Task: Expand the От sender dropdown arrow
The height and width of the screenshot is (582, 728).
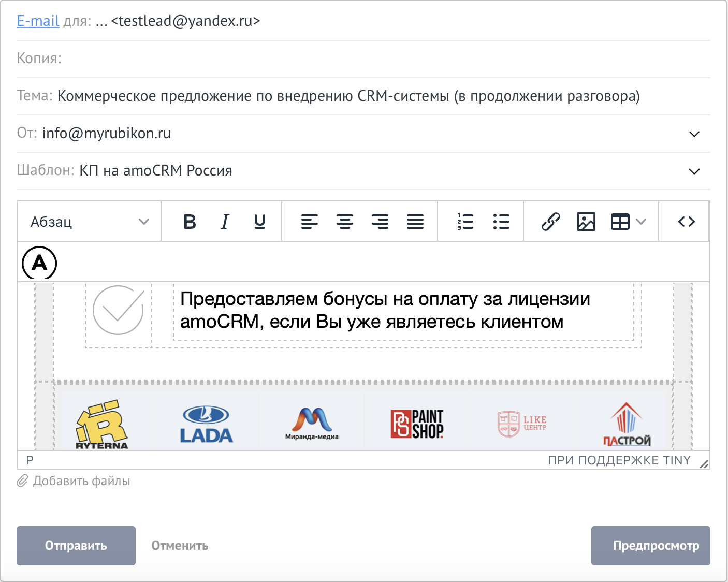Action: coord(694,134)
